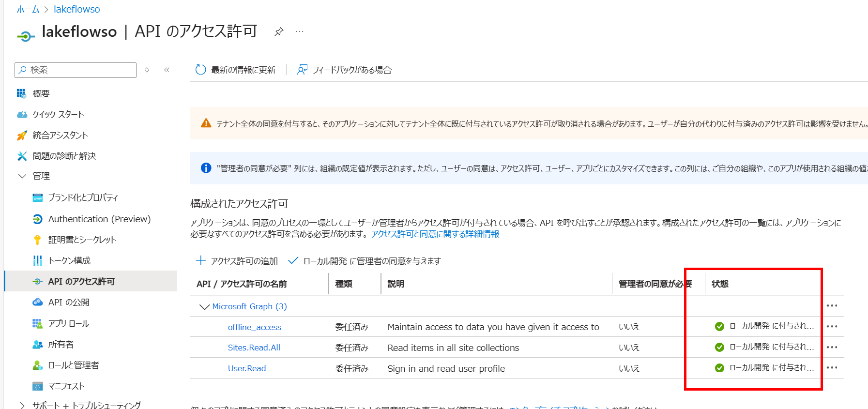868x409 pixels.
Task: Click the 説明 column header
Action: pos(396,284)
